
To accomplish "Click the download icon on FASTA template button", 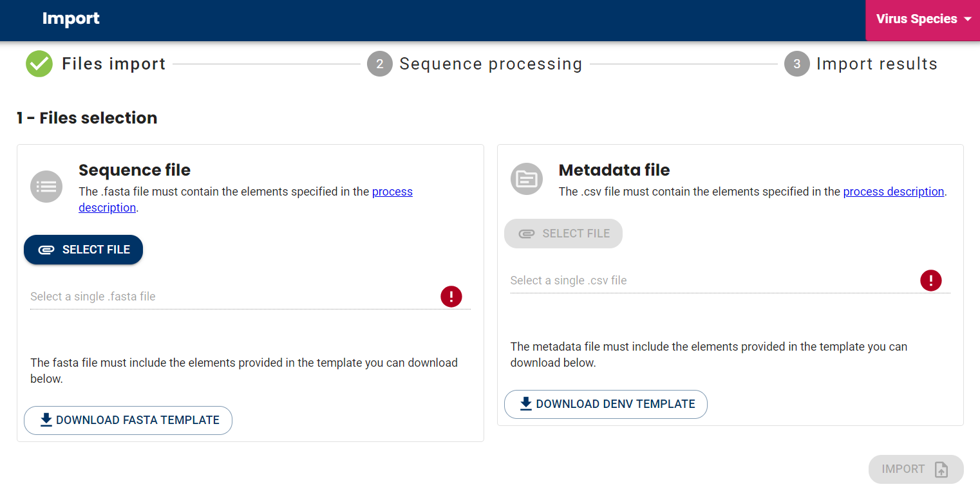I will click(x=45, y=420).
